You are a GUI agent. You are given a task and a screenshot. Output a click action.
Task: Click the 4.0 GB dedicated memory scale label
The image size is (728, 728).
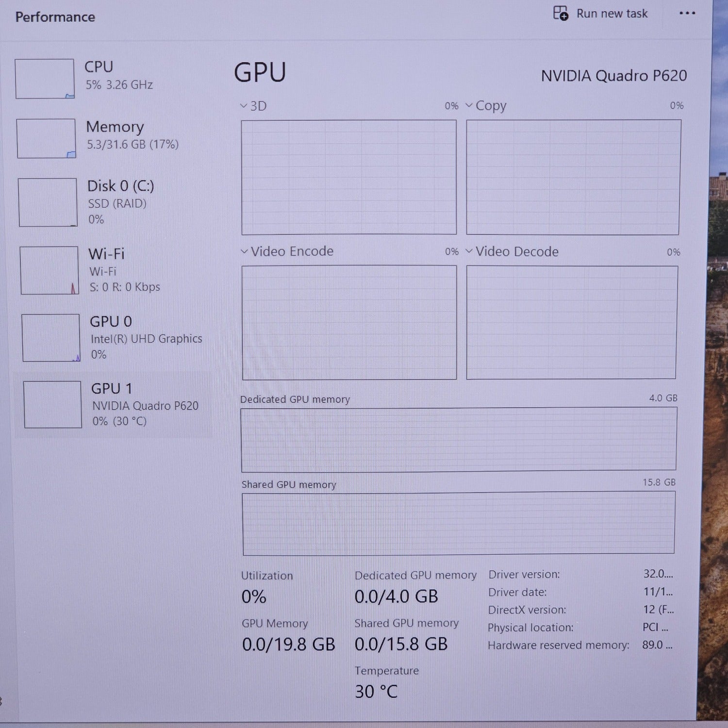point(663,398)
